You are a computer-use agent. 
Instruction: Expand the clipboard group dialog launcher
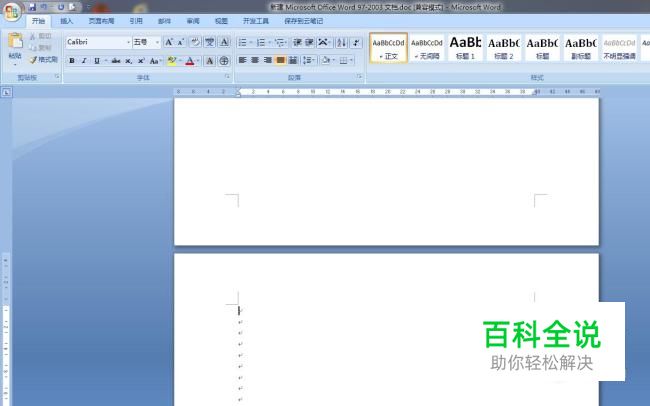[57, 77]
